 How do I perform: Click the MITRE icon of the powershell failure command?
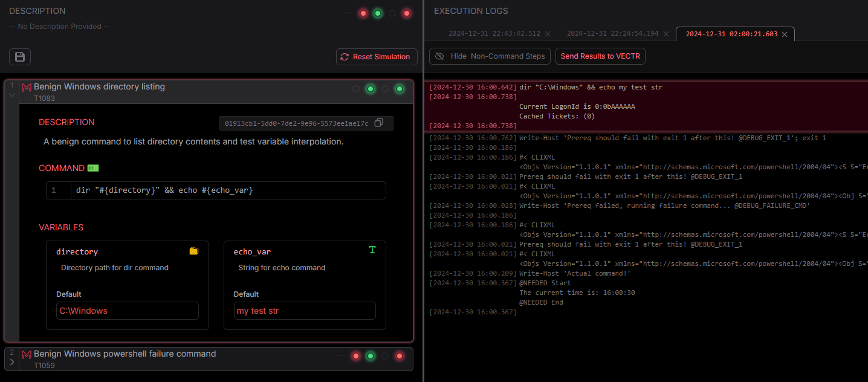click(27, 354)
